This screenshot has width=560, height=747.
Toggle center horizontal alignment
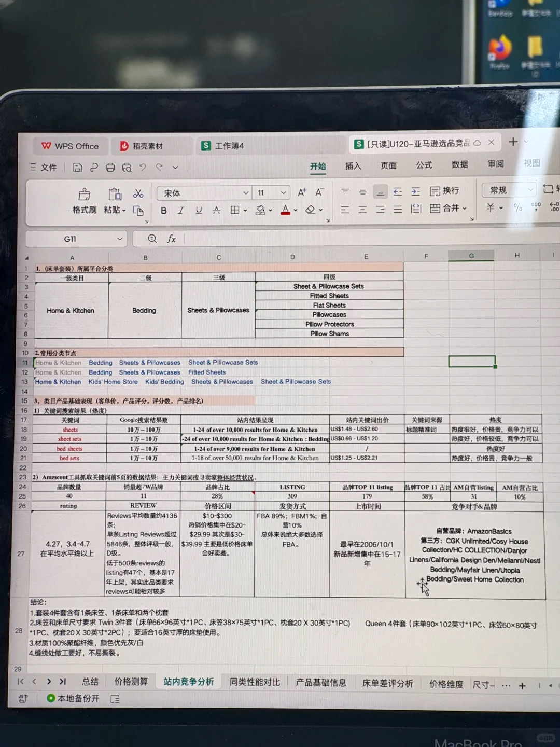coord(363,210)
